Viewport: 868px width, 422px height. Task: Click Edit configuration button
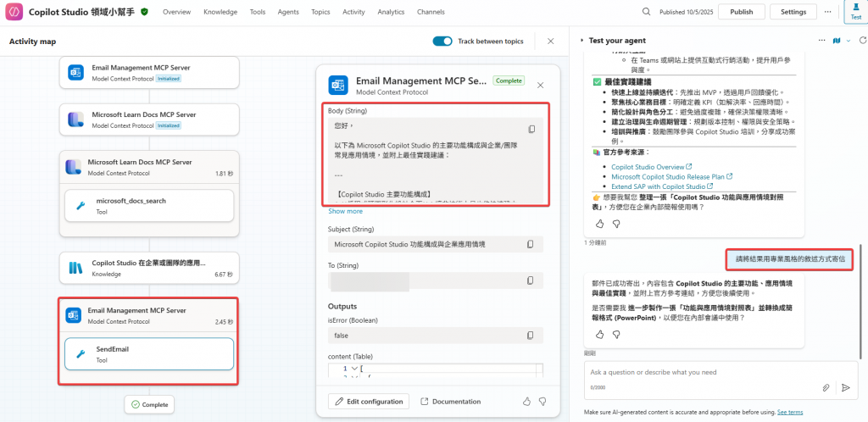pos(369,401)
